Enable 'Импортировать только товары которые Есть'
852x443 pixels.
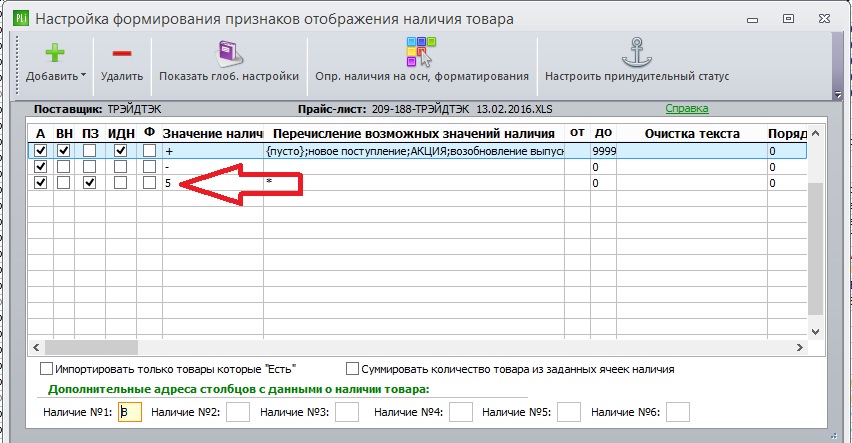(x=46, y=369)
